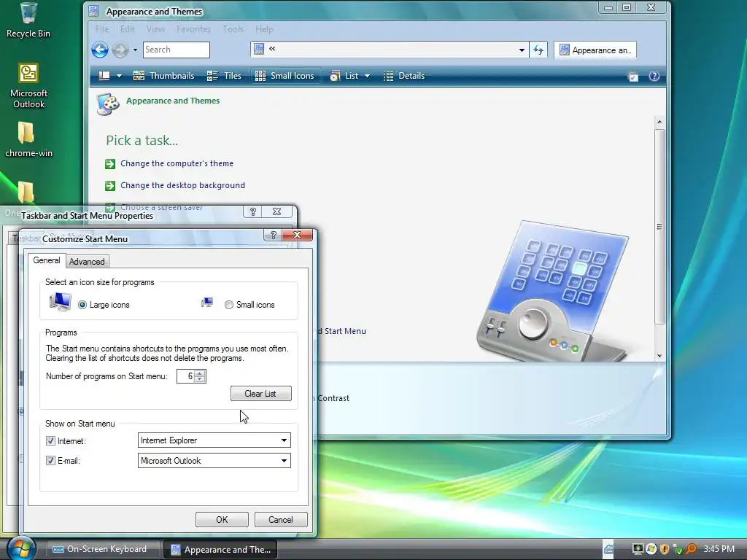The height and width of the screenshot is (560, 747).
Task: Increase number of programs on Start menu
Action: 200,373
